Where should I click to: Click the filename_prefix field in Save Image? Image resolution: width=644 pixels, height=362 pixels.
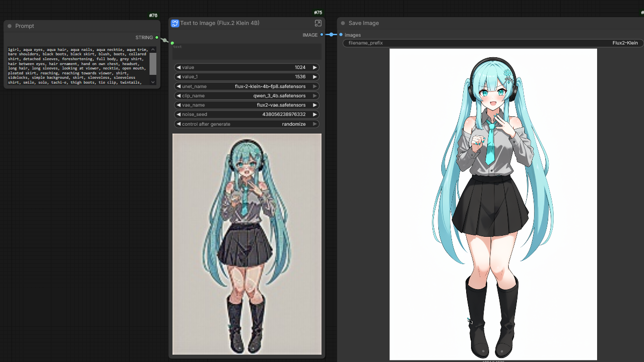(493, 43)
